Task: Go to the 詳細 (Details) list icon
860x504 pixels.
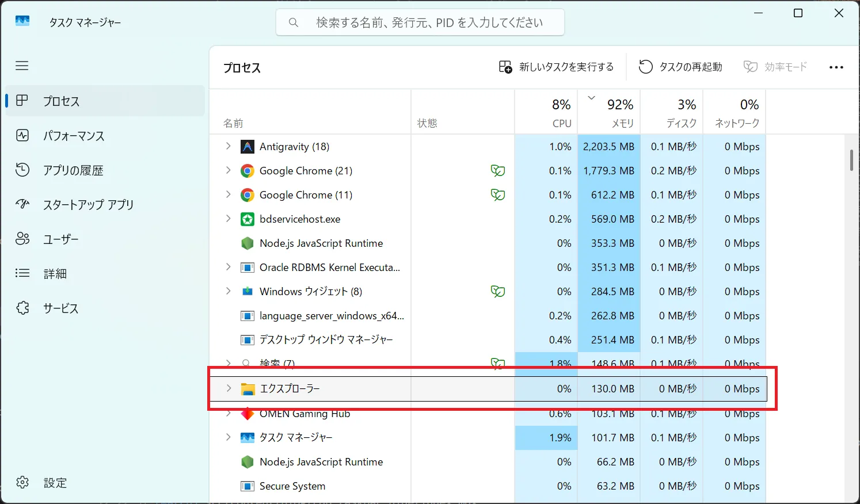Action: point(22,273)
